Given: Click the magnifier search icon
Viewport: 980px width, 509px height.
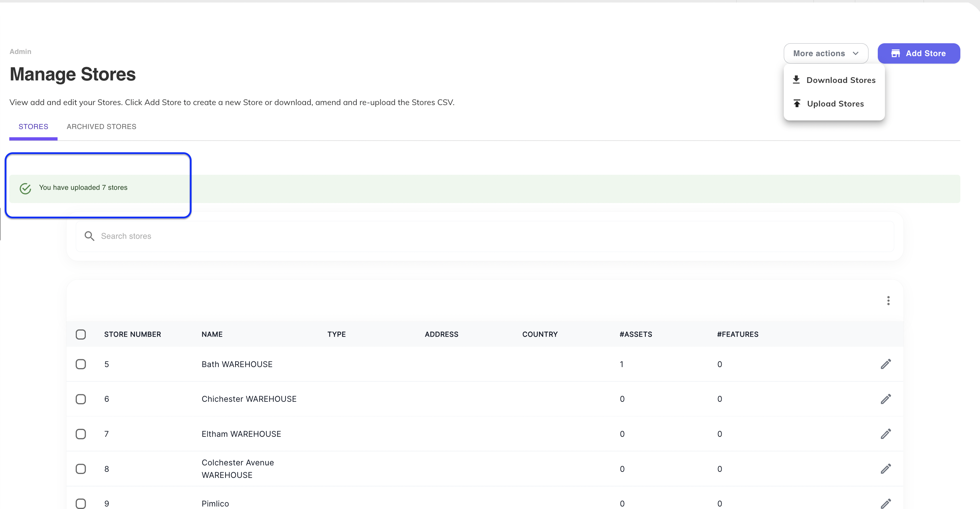Looking at the screenshot, I should (89, 236).
